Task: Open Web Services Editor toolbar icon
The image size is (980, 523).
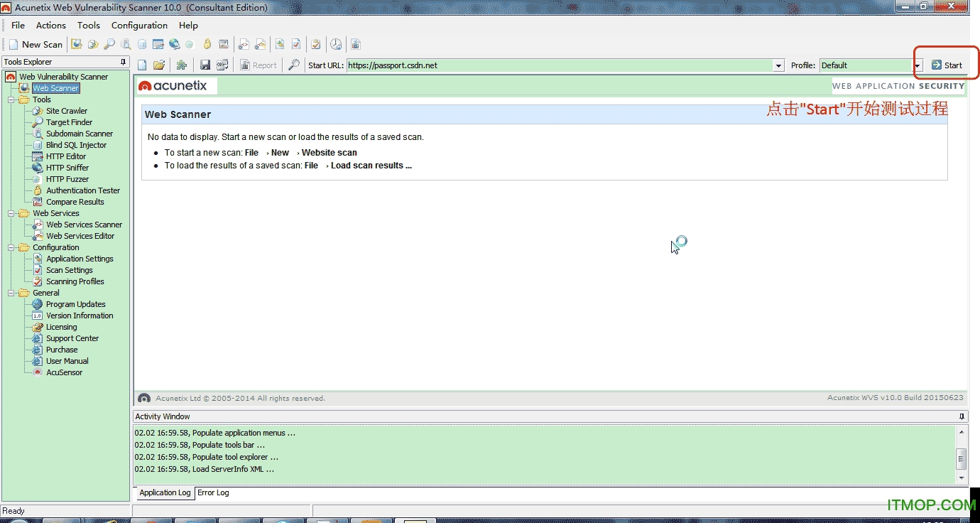Action: tap(260, 44)
